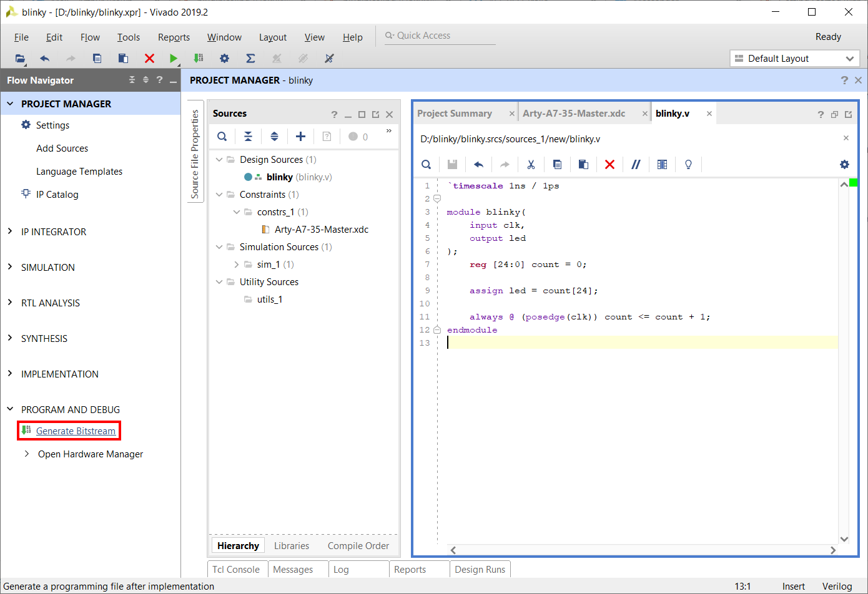The height and width of the screenshot is (594, 868).
Task: Click the Quick Access search field
Action: tap(440, 36)
